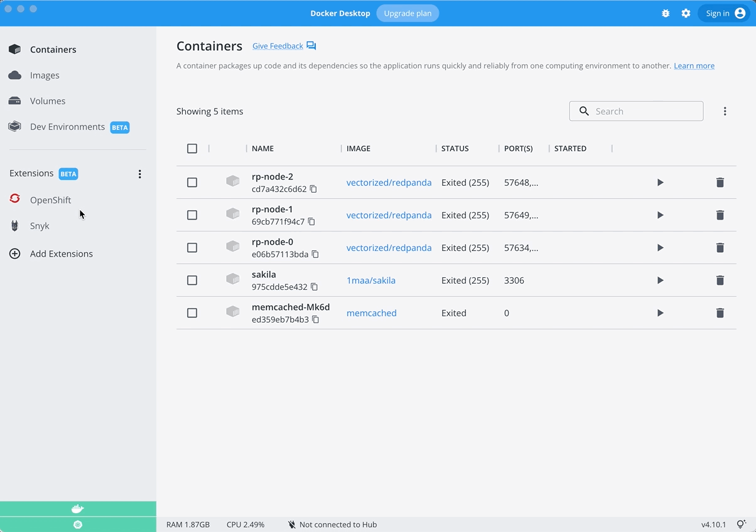Focus the container Search field
This screenshot has width=756, height=532.
[636, 111]
